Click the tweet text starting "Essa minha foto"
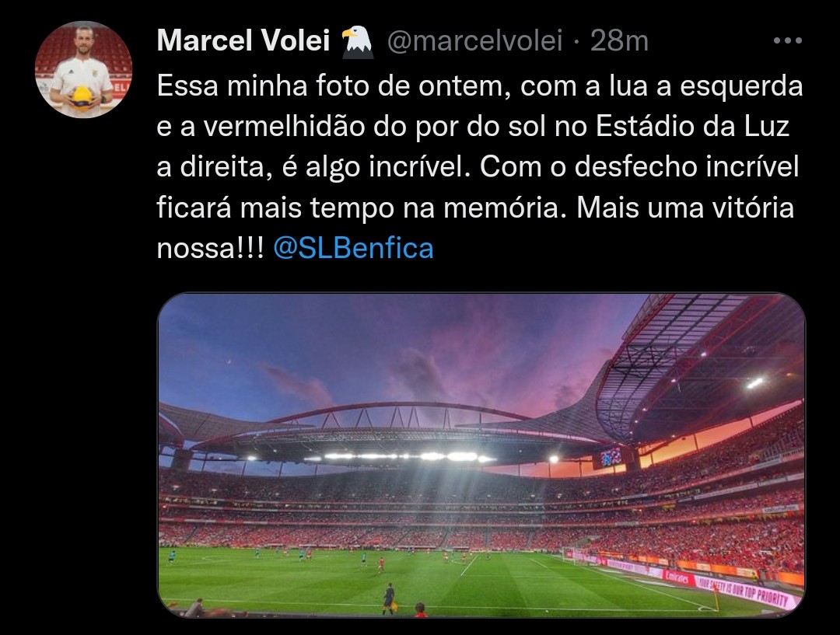 click(x=480, y=167)
